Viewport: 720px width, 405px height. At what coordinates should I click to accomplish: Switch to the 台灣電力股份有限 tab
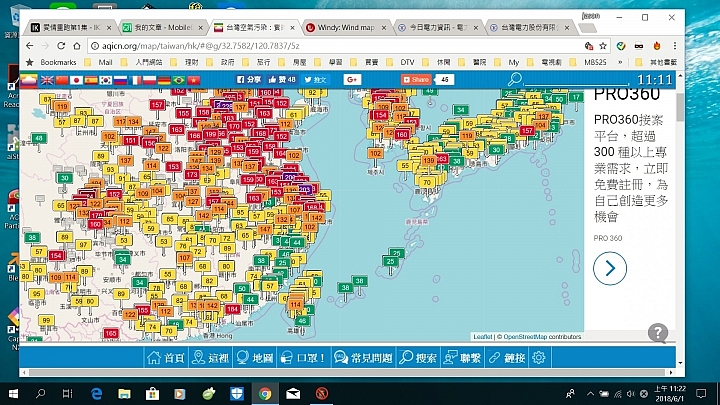click(x=529, y=28)
